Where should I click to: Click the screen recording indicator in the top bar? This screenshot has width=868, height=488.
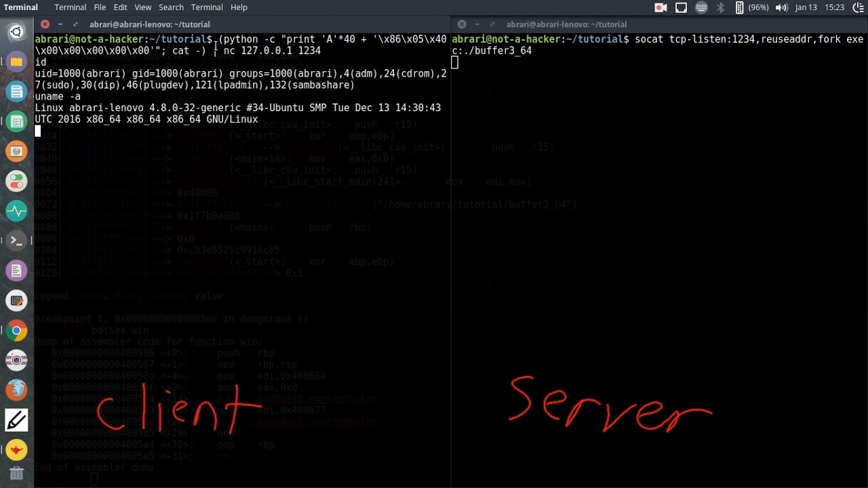pos(660,7)
